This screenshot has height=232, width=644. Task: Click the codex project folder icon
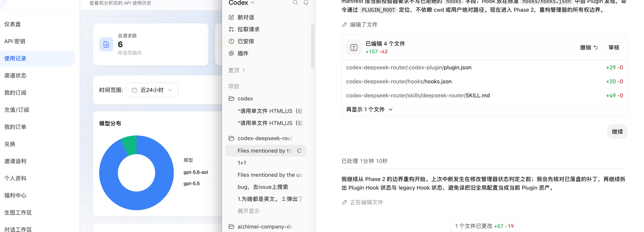click(231, 98)
